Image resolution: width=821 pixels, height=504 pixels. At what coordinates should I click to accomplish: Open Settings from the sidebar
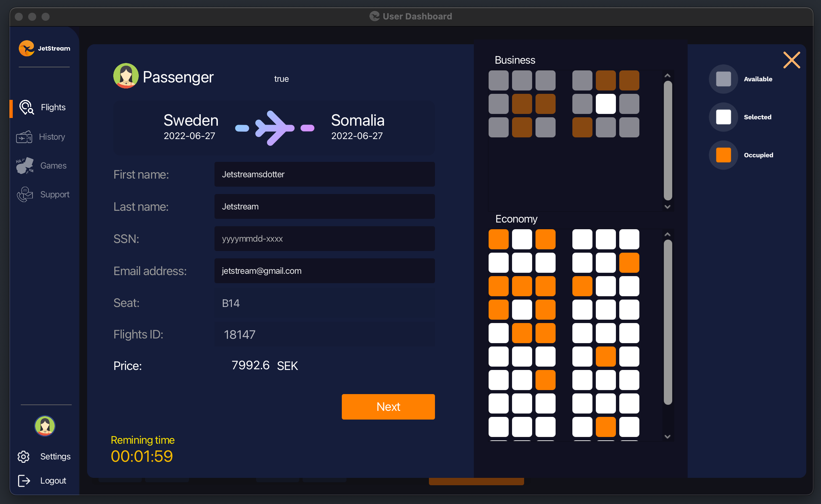[55, 456]
